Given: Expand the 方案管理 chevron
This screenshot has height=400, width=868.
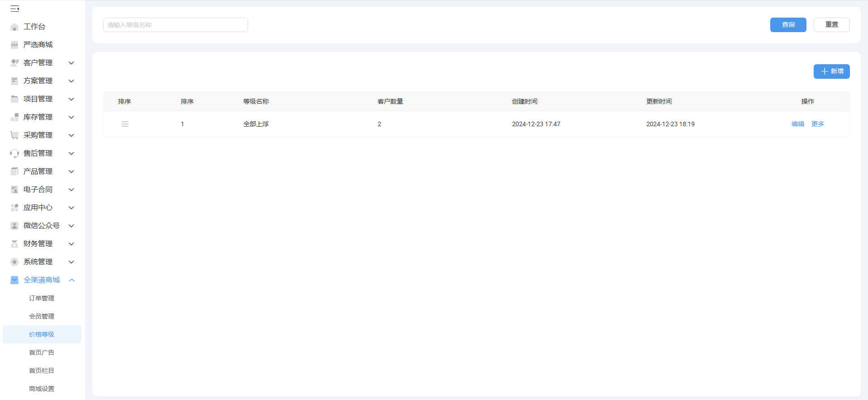Looking at the screenshot, I should click(71, 81).
